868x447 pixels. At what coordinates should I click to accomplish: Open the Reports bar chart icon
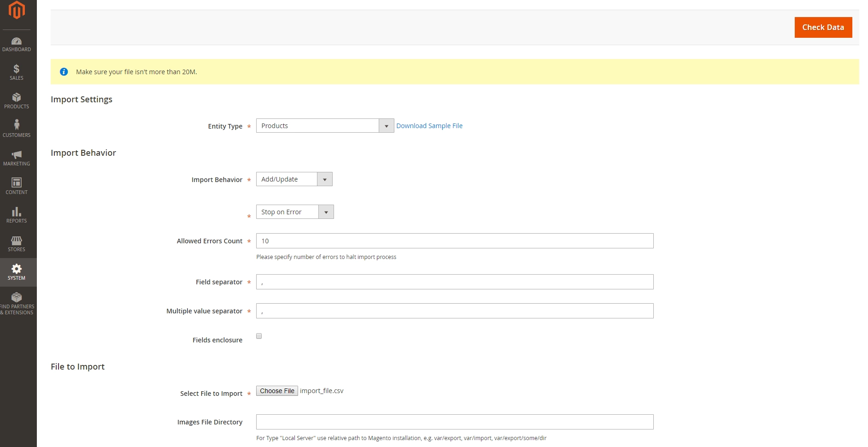pyautogui.click(x=17, y=212)
